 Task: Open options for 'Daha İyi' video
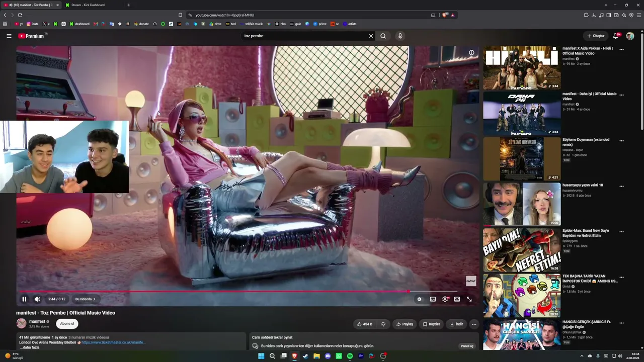621,95
